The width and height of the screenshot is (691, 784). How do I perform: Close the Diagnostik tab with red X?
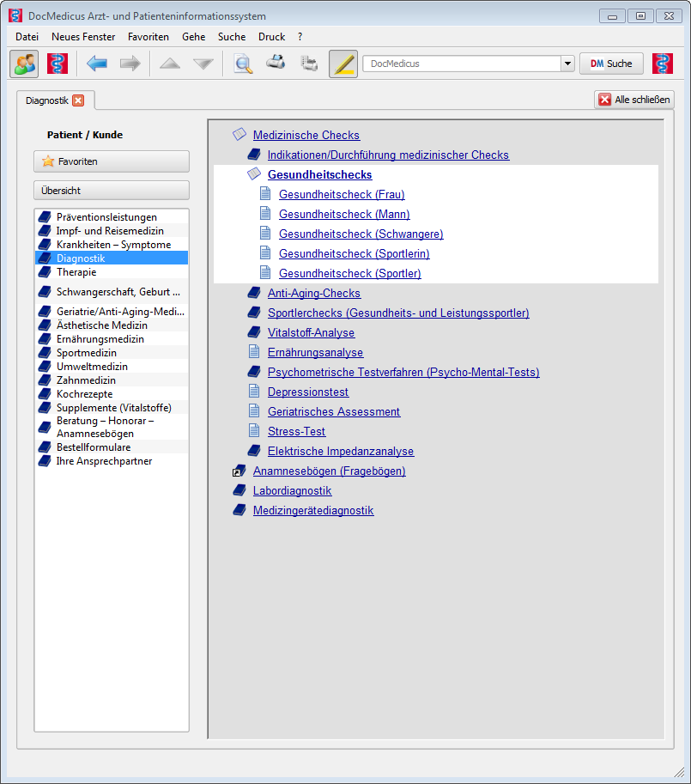[78, 100]
